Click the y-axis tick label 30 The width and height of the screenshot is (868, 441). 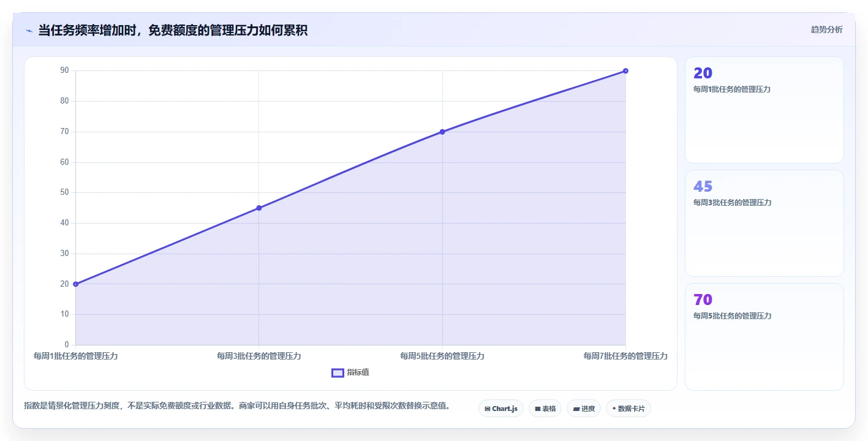64,254
